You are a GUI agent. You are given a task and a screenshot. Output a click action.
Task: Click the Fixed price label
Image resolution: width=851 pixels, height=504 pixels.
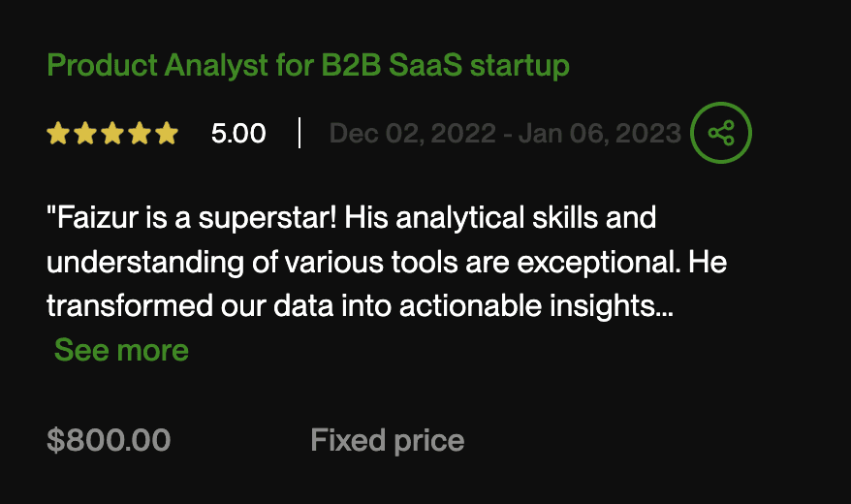coord(388,441)
